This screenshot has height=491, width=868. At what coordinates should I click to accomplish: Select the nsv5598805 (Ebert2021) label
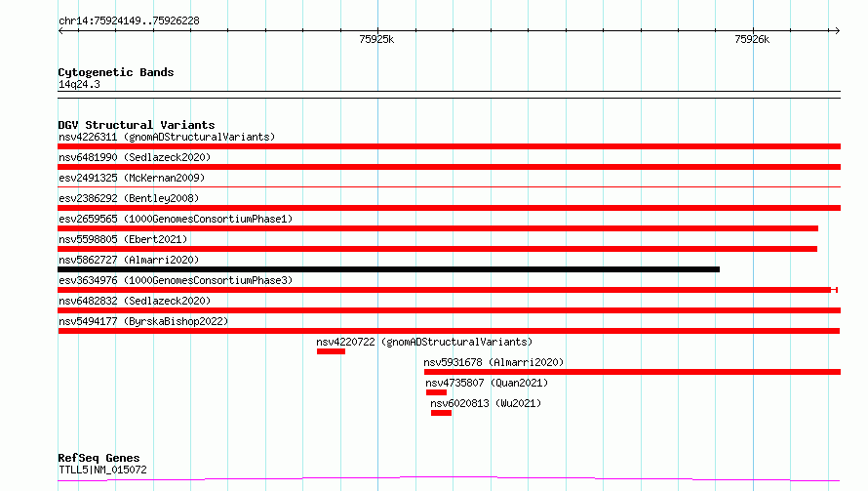tap(123, 239)
